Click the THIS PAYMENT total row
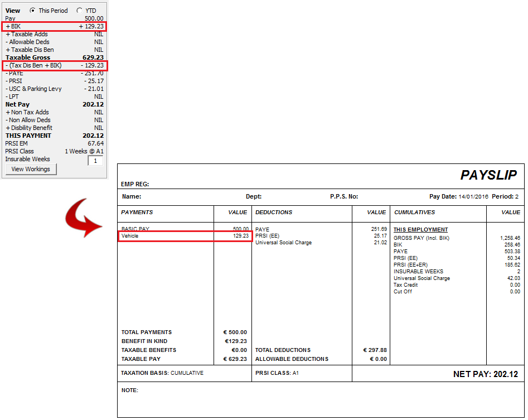Image resolution: width=528 pixels, height=420 pixels. [54, 136]
